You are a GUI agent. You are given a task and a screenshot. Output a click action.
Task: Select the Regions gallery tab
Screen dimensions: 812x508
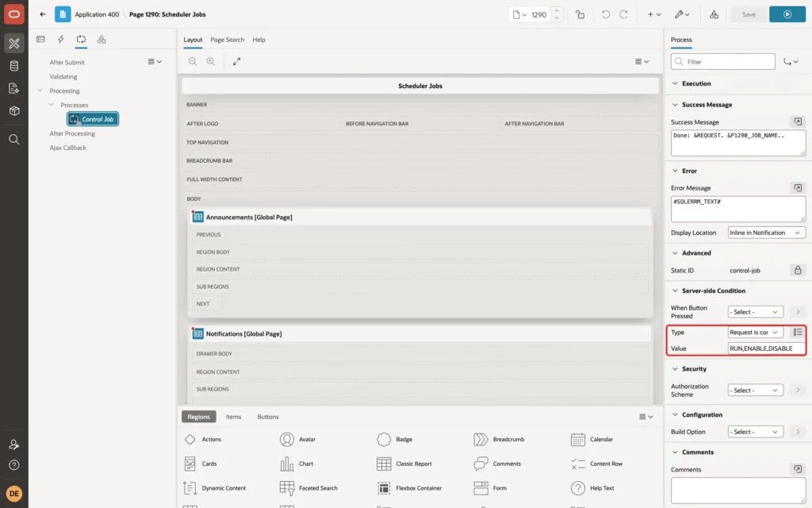point(198,417)
